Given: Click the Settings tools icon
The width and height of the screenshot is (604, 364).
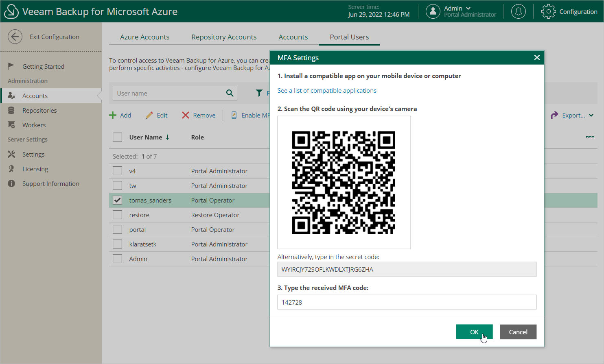Looking at the screenshot, I should click(x=11, y=154).
